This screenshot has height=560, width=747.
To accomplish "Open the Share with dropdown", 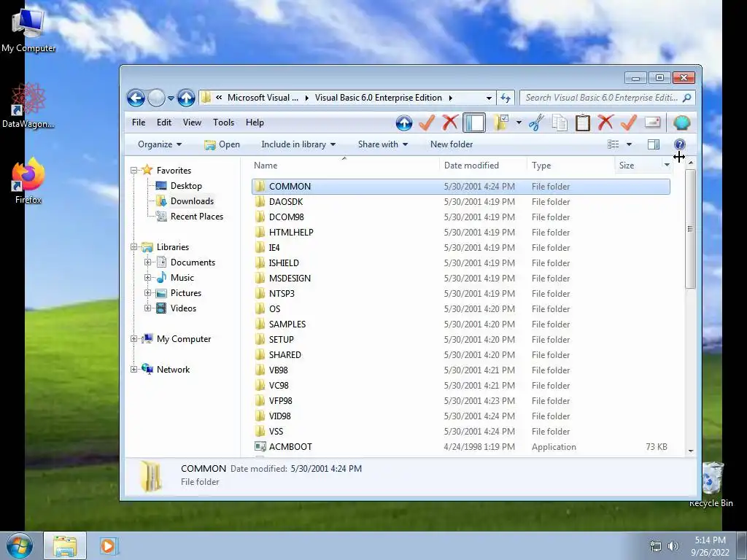I will point(382,144).
